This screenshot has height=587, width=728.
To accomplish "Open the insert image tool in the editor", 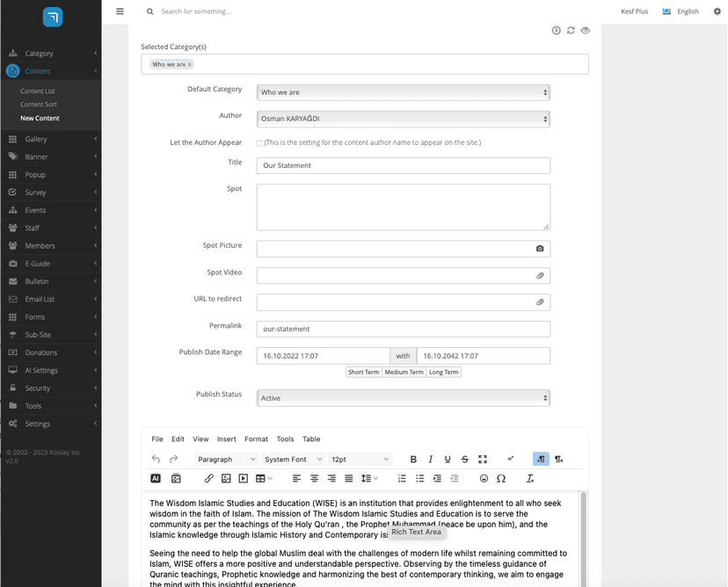I will tap(225, 478).
